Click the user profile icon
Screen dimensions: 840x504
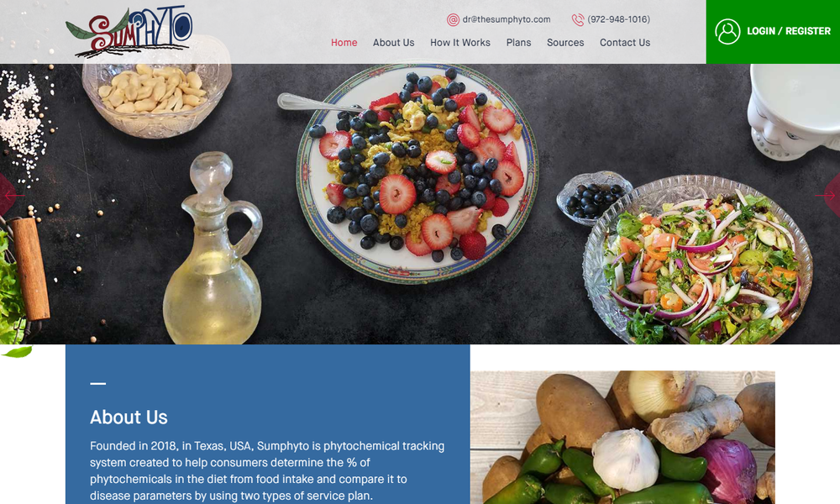(727, 32)
